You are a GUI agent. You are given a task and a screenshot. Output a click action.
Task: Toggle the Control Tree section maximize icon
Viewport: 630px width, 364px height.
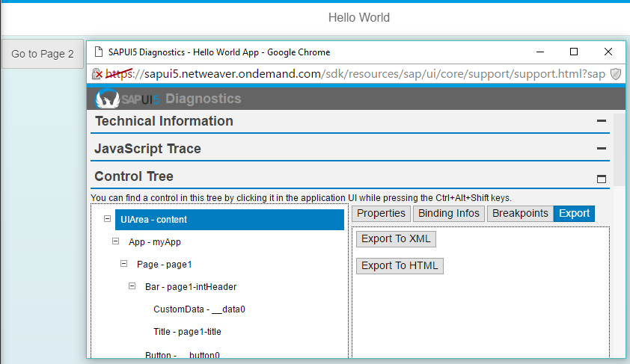point(601,179)
